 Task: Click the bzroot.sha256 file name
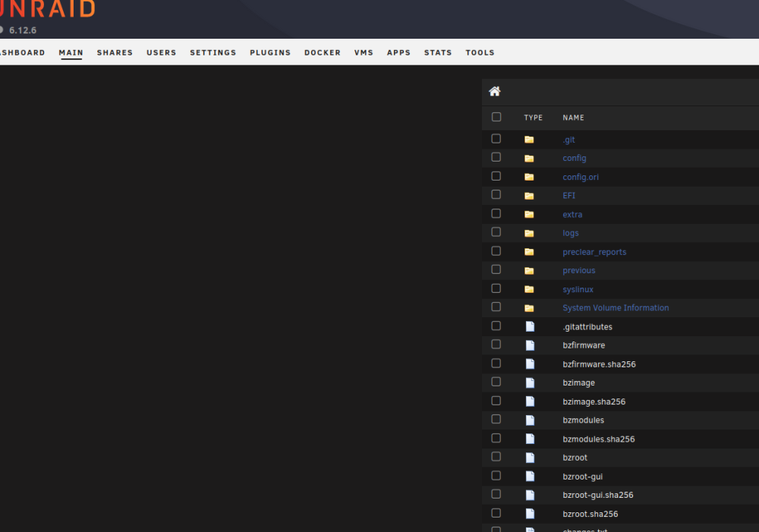coord(590,514)
